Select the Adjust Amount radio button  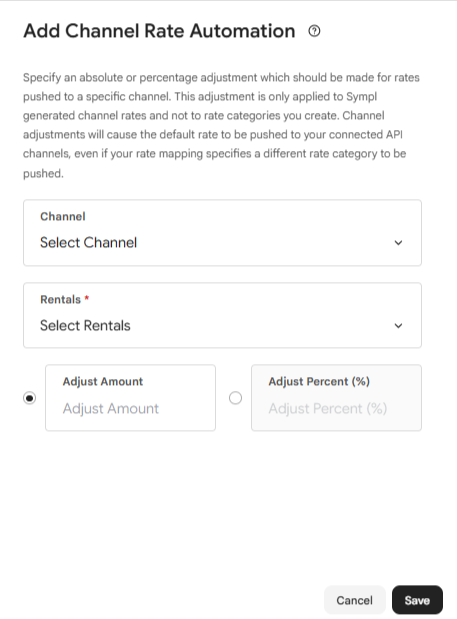[30, 398]
